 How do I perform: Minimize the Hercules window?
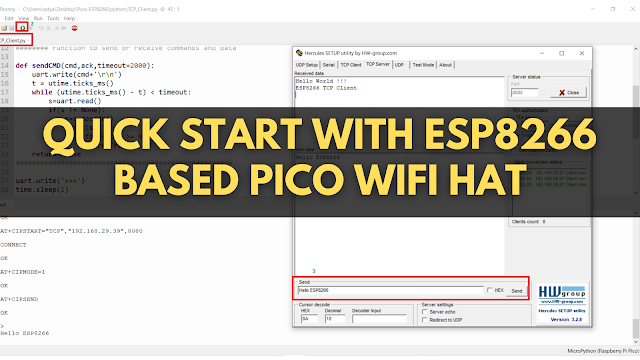[542, 53]
